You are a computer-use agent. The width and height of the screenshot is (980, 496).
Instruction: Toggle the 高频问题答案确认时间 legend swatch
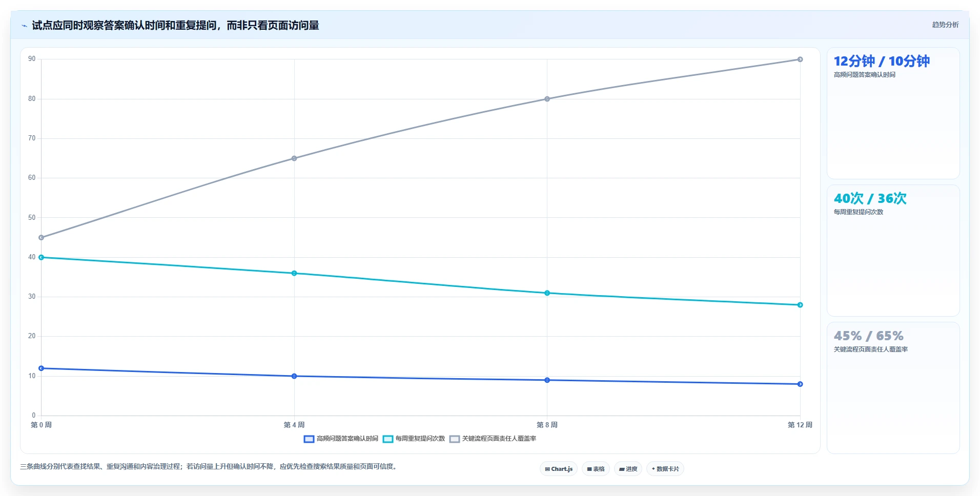[309, 439]
